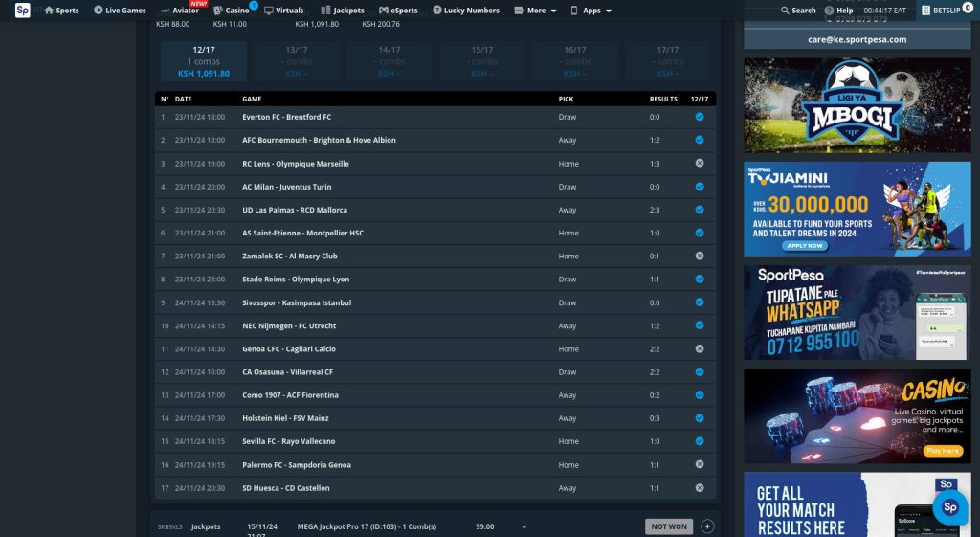
Task: Click the SKB9XLS bet ID
Action: click(169, 527)
